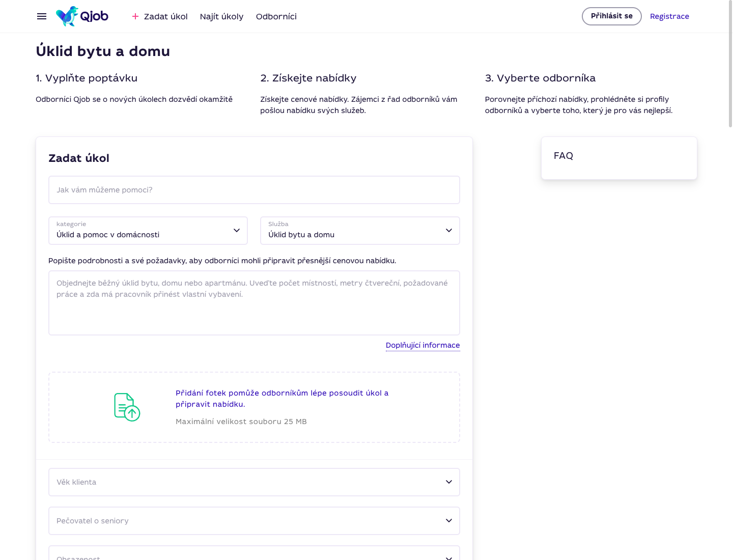Open the hamburger menu icon
This screenshot has width=733, height=560.
42,16
